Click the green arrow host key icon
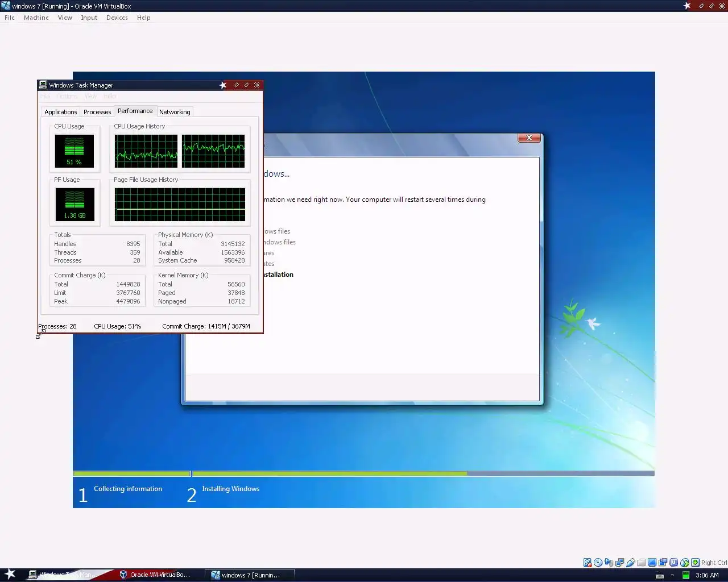728x582 pixels. (x=695, y=562)
